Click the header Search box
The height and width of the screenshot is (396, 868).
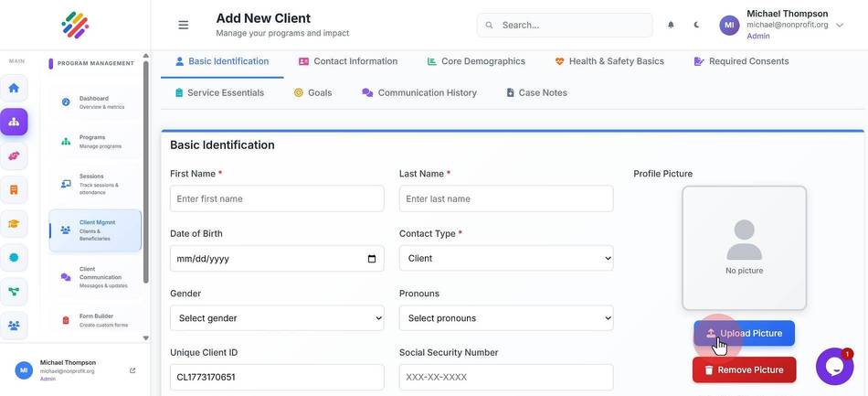tap(565, 25)
